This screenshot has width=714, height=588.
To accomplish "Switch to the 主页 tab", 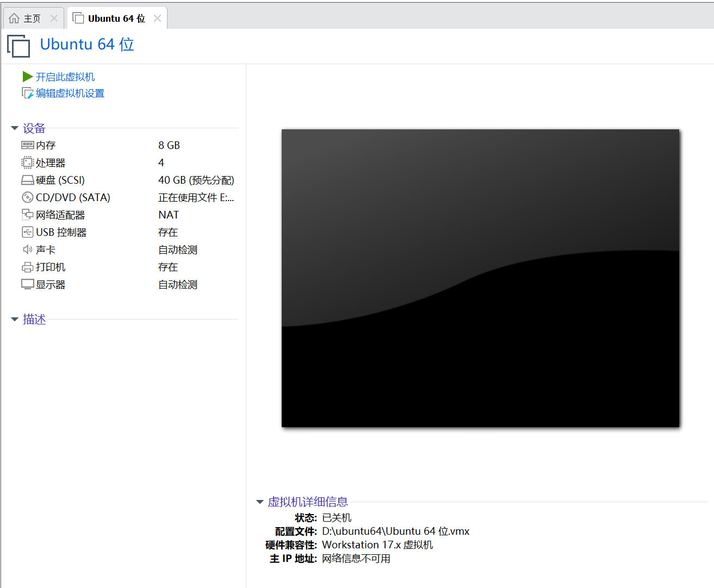I will click(x=34, y=18).
